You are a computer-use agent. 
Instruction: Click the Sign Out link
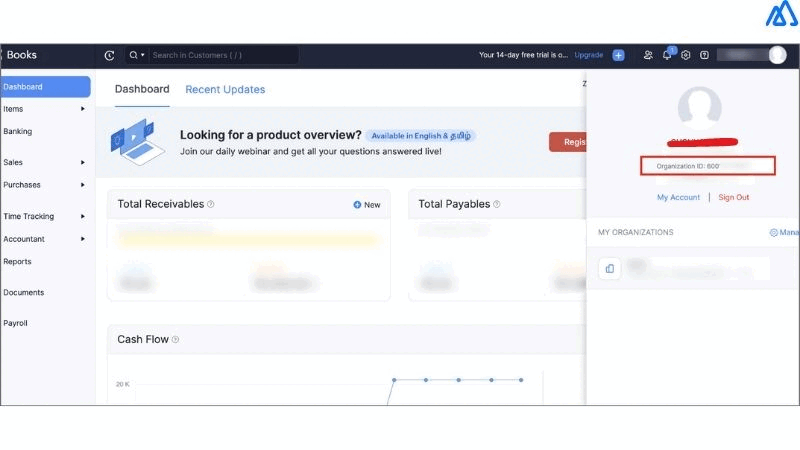[734, 197]
